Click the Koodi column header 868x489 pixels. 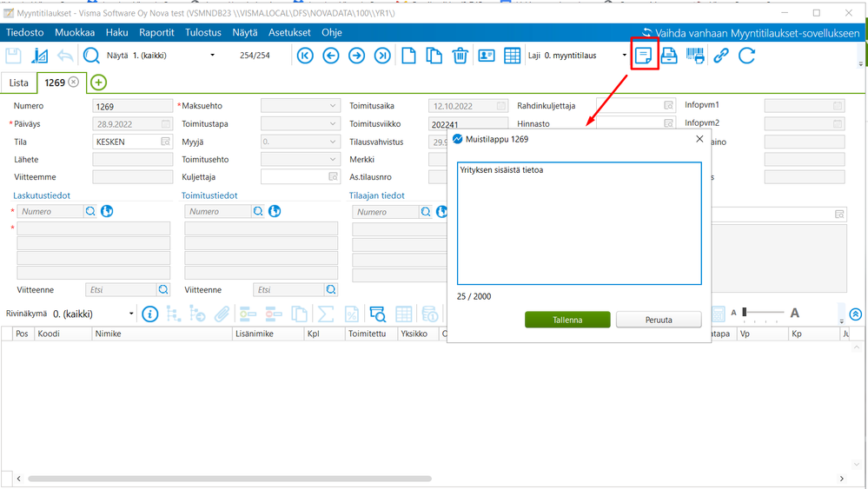tap(63, 334)
